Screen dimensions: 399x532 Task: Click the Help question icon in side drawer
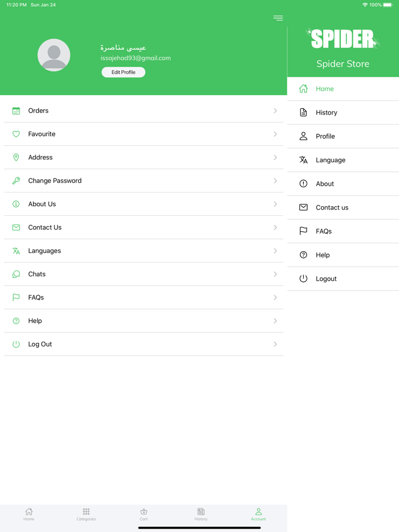[x=303, y=255]
